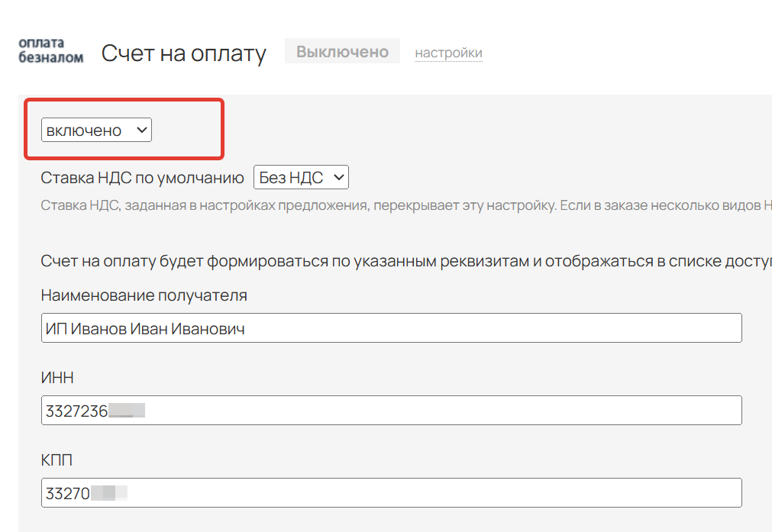Image resolution: width=772 pixels, height=532 pixels.
Task: Click the "оплата безналом" logo
Action: coord(50,52)
